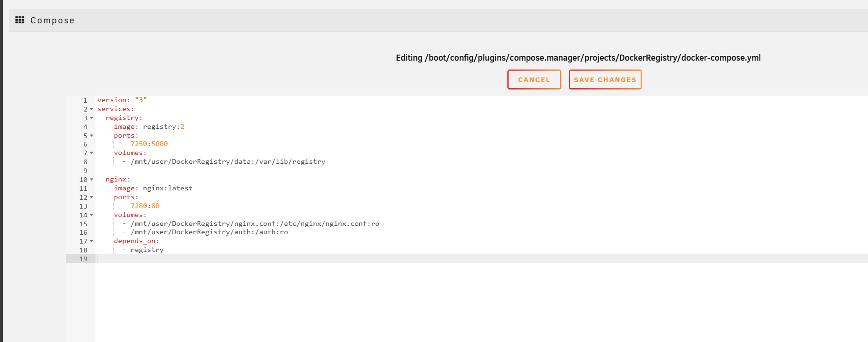Click the /var/lib/registry volume line
This screenshot has width=868, height=342.
(x=224, y=161)
